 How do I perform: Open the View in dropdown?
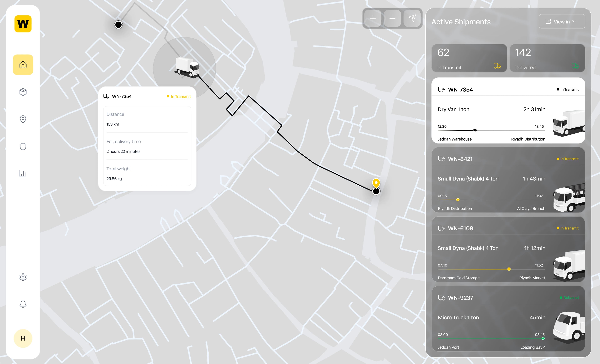coord(562,21)
